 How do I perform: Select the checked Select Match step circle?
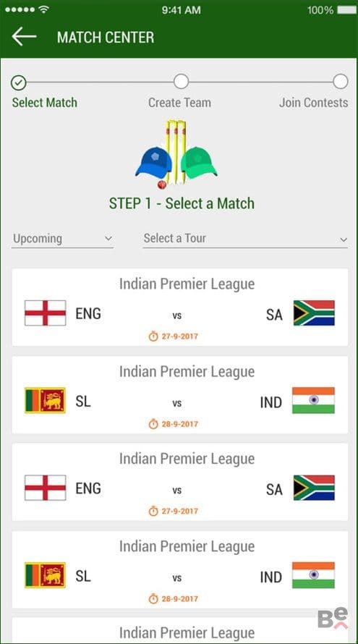coord(19,82)
